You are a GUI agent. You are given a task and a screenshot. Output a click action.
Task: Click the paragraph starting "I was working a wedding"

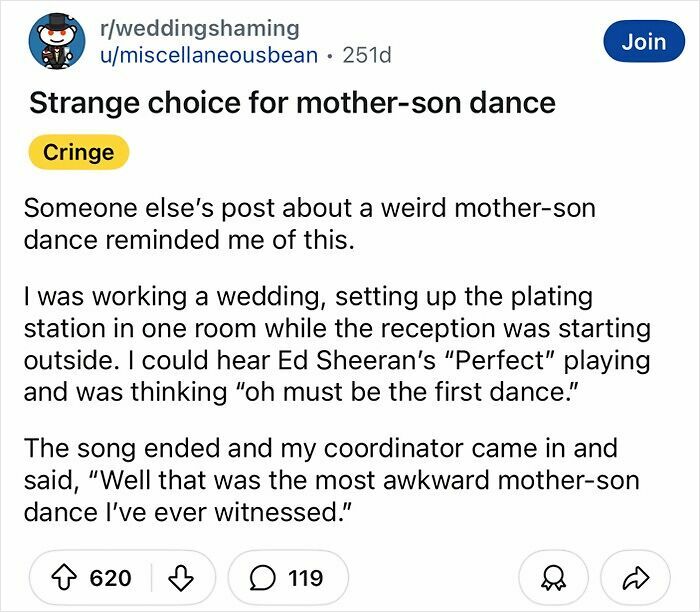click(336, 343)
